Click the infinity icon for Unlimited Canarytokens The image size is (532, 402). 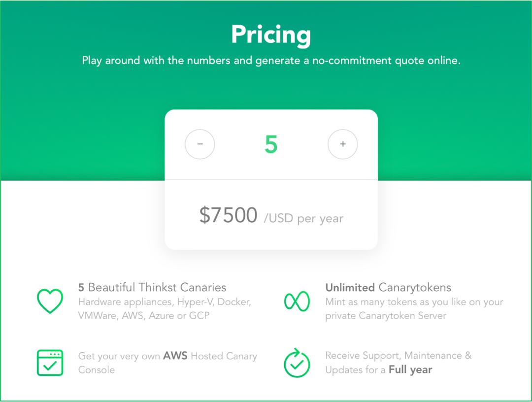[297, 301]
